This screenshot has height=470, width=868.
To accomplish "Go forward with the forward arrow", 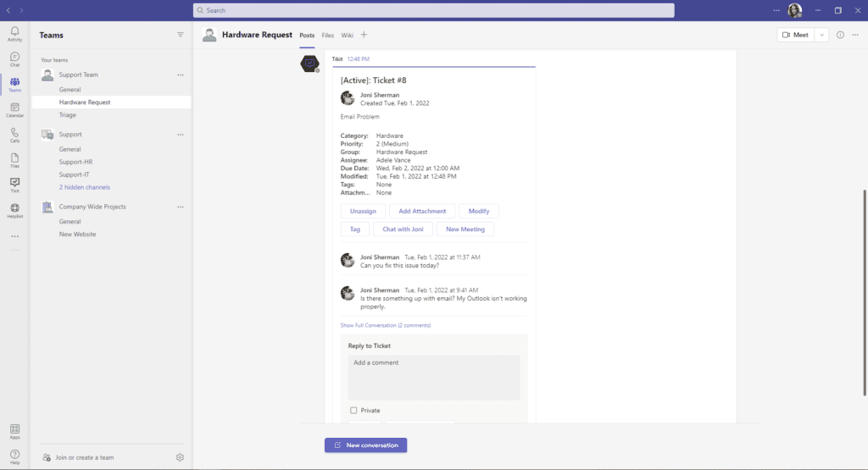I will click(x=21, y=10).
